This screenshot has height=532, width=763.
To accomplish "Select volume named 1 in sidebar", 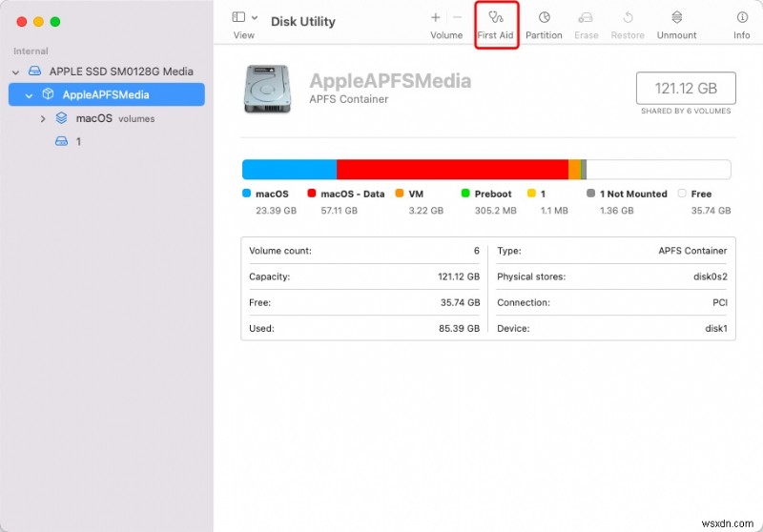I will point(78,141).
